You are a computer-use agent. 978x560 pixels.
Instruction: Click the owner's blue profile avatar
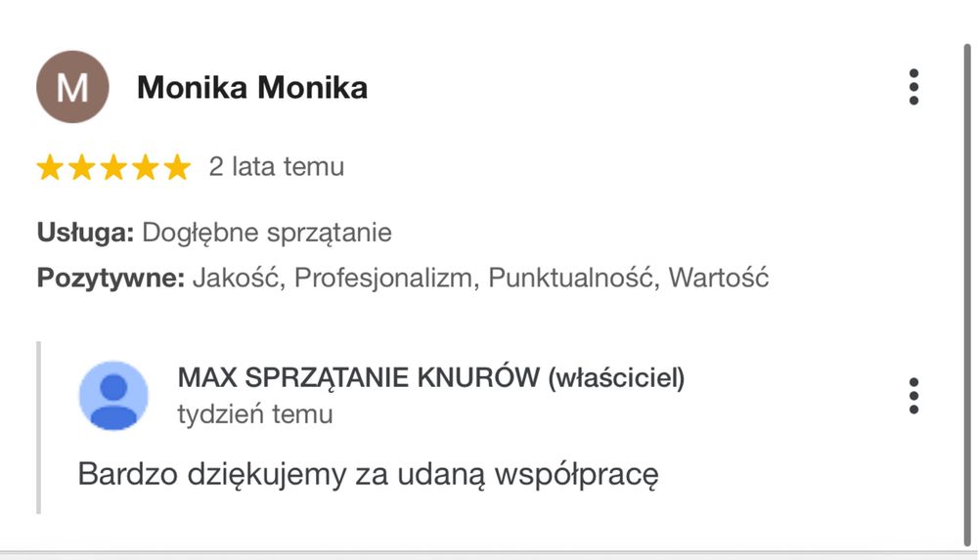(x=113, y=395)
